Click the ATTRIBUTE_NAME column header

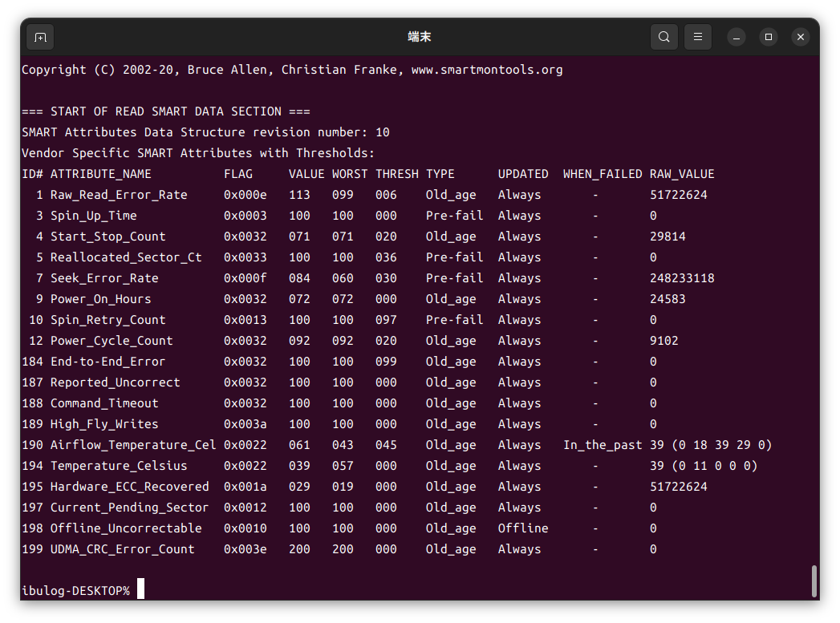100,174
